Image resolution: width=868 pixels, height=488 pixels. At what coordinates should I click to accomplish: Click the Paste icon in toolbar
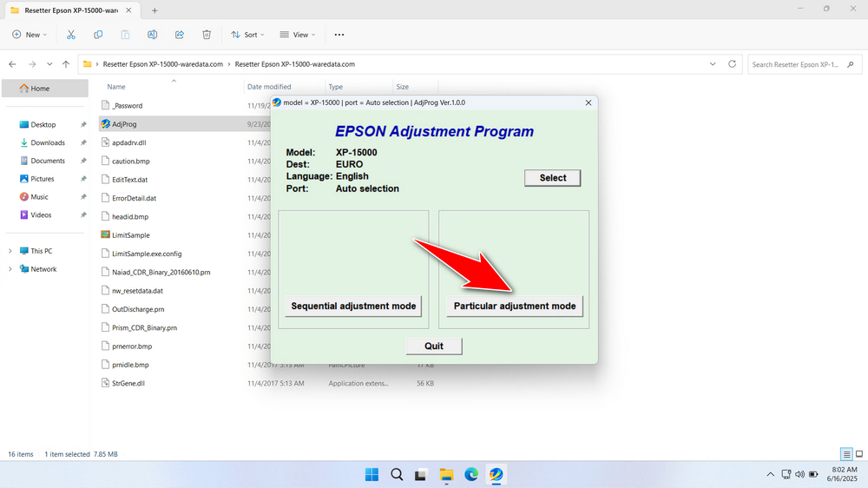(x=125, y=35)
